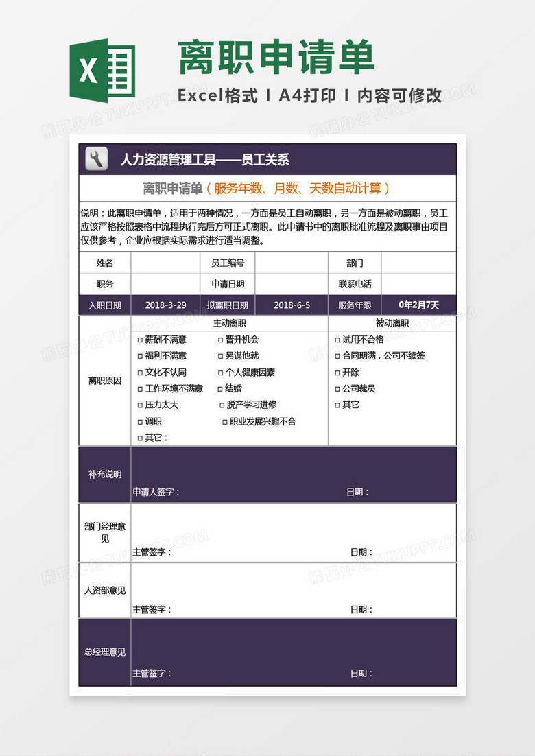Click the empty 申请日期 input cell
The width and height of the screenshot is (535, 756).
292,284
